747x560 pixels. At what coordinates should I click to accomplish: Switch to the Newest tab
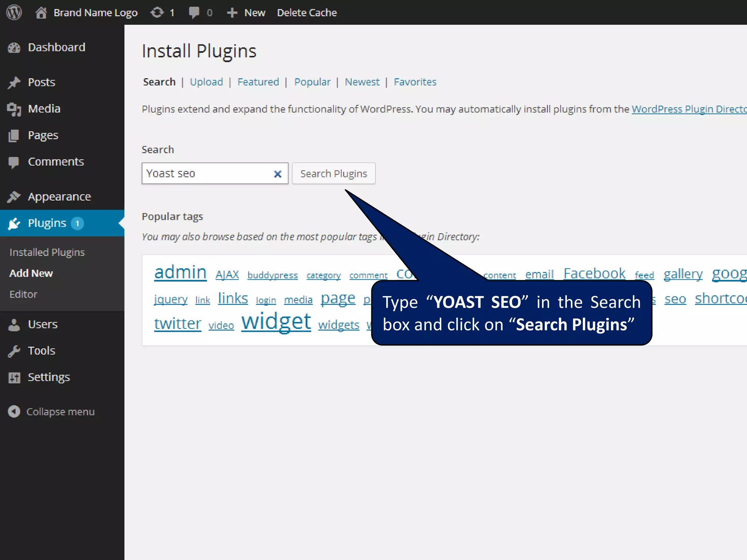362,82
